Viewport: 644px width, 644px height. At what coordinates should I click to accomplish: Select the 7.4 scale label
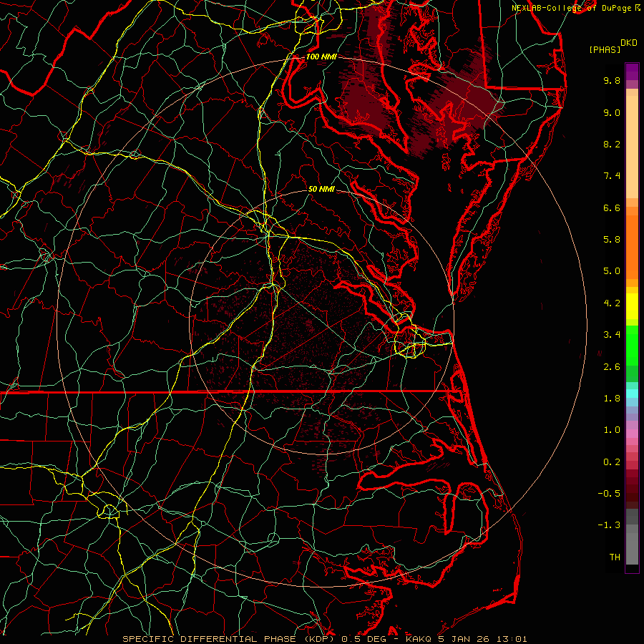tap(612, 176)
